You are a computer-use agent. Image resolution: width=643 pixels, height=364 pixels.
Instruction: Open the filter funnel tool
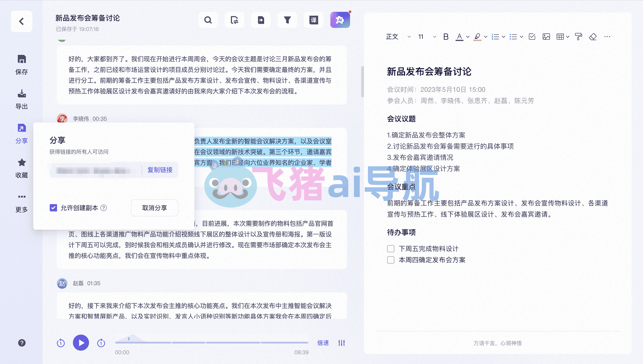pos(287,20)
